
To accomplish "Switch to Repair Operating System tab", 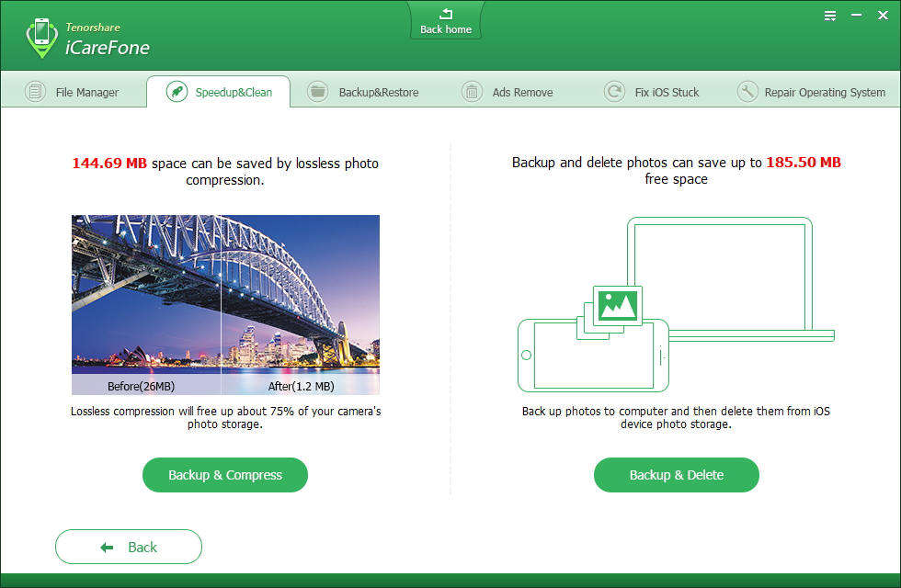I will pyautogui.click(x=811, y=92).
